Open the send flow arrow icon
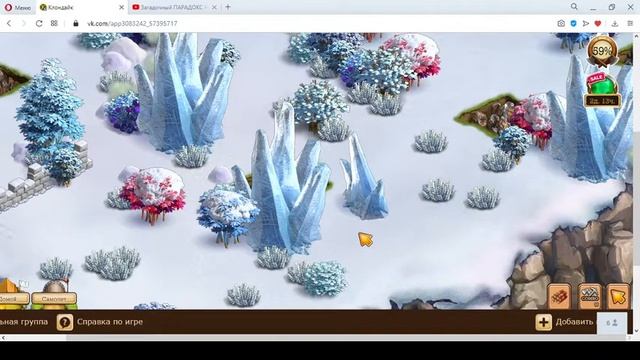 click(x=586, y=24)
